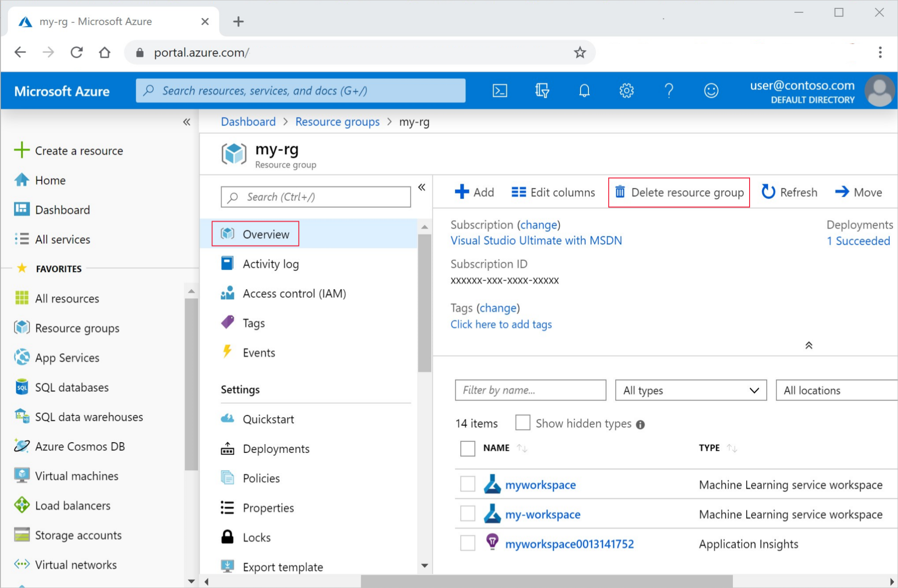Collapse the resource group overview panel
This screenshot has height=588, width=898.
[422, 187]
